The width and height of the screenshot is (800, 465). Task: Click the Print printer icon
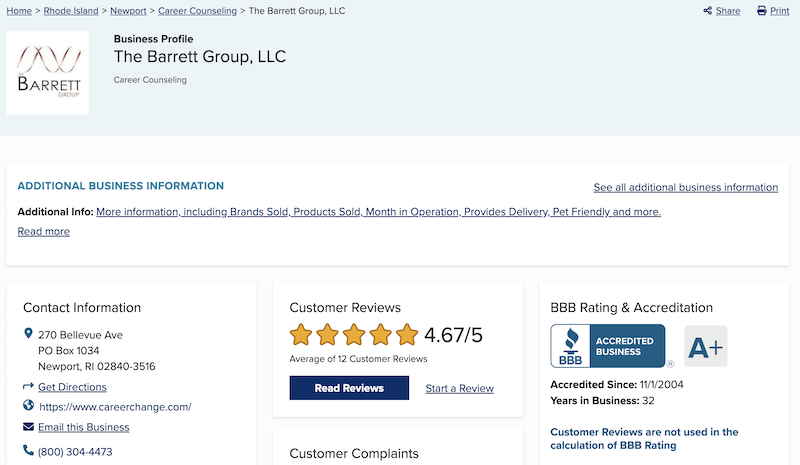coord(761,11)
